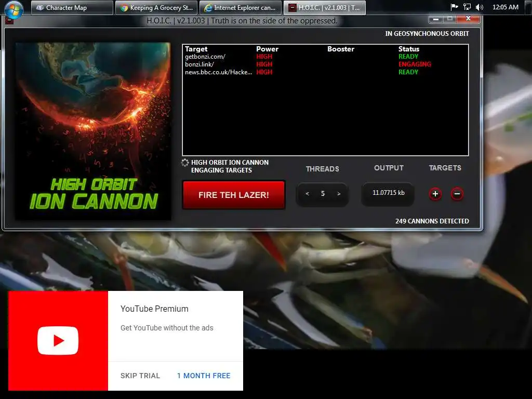532x399 pixels.
Task: Click the 11.07715 kb output value
Action: [389, 193]
